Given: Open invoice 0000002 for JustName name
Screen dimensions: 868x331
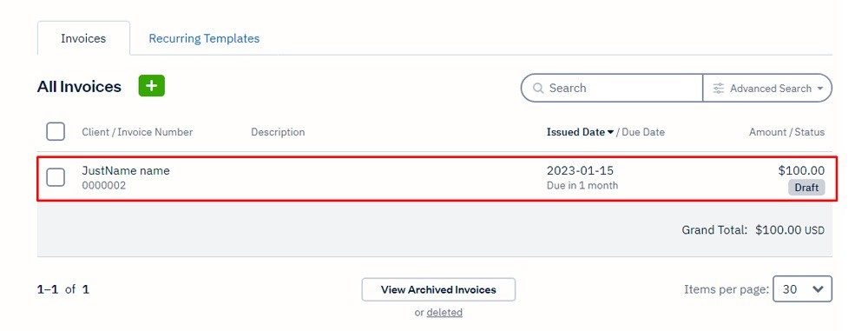Looking at the screenshot, I should click(x=437, y=178).
